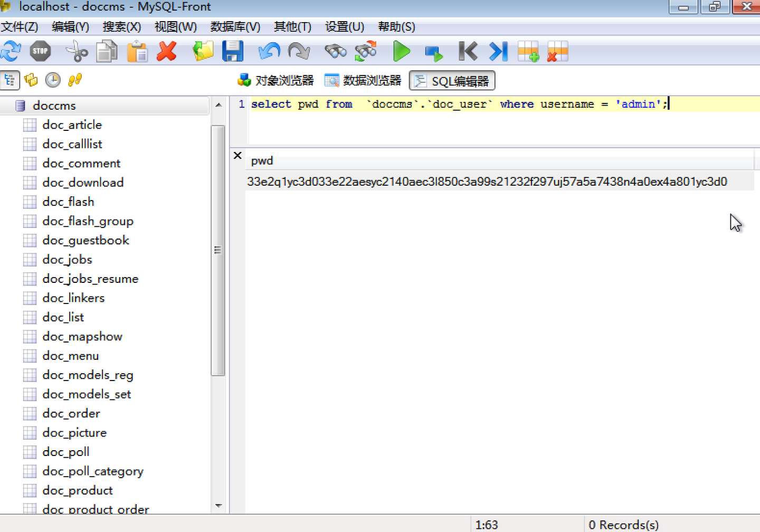Open the 设置(U) menu
The height and width of the screenshot is (532, 760).
point(345,26)
